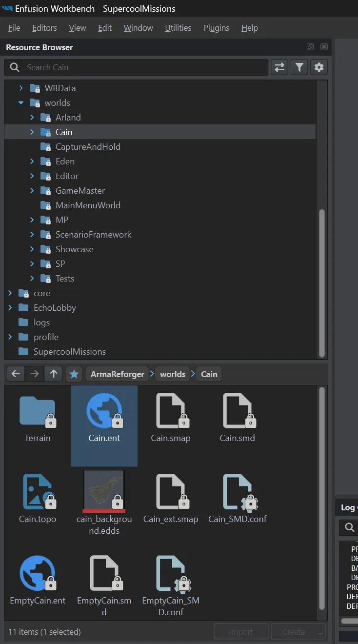358x644 pixels.
Task: Select the EmptyCain.ent world file
Action: click(x=38, y=580)
